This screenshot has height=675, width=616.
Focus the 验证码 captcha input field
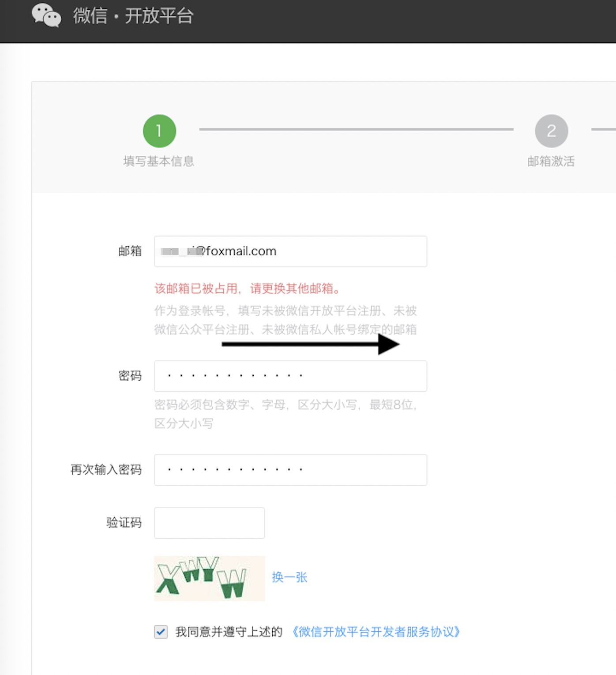209,523
